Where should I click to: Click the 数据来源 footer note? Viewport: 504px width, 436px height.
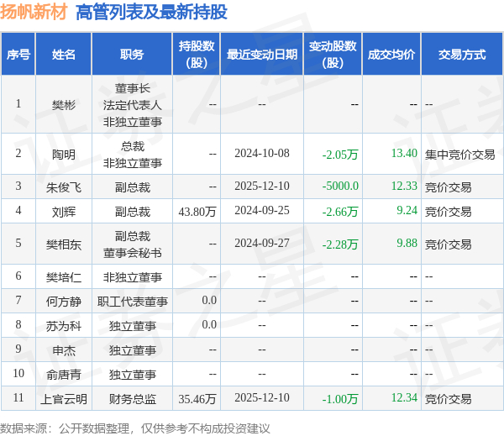135,428
